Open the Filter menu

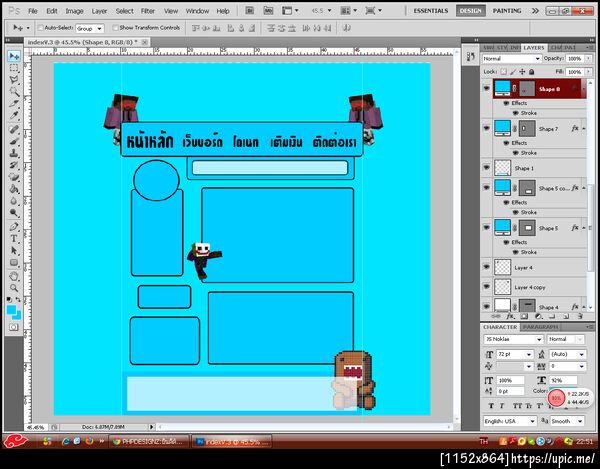(x=148, y=11)
